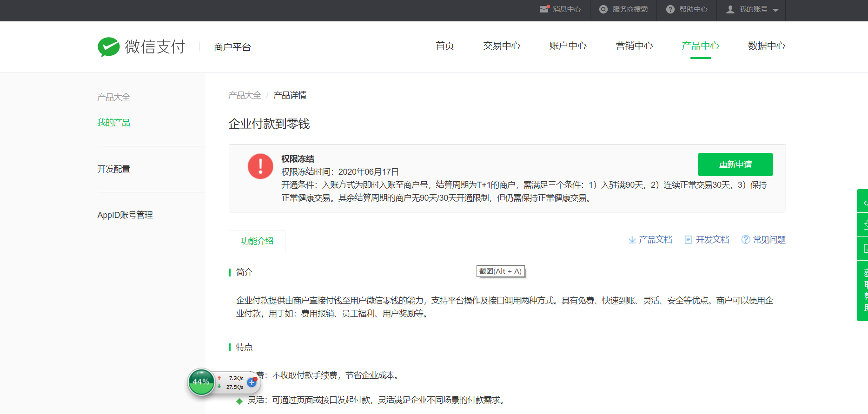Click 产品详情 breadcrumb text

pos(290,95)
